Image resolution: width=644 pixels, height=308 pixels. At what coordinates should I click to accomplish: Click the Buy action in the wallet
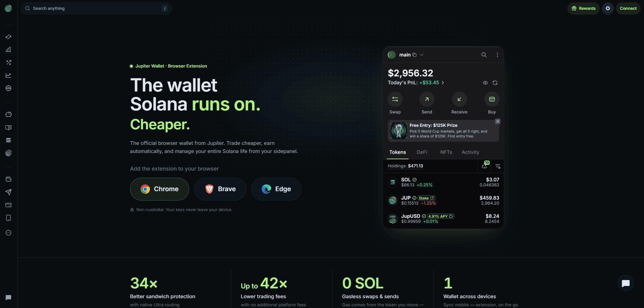pos(492,103)
